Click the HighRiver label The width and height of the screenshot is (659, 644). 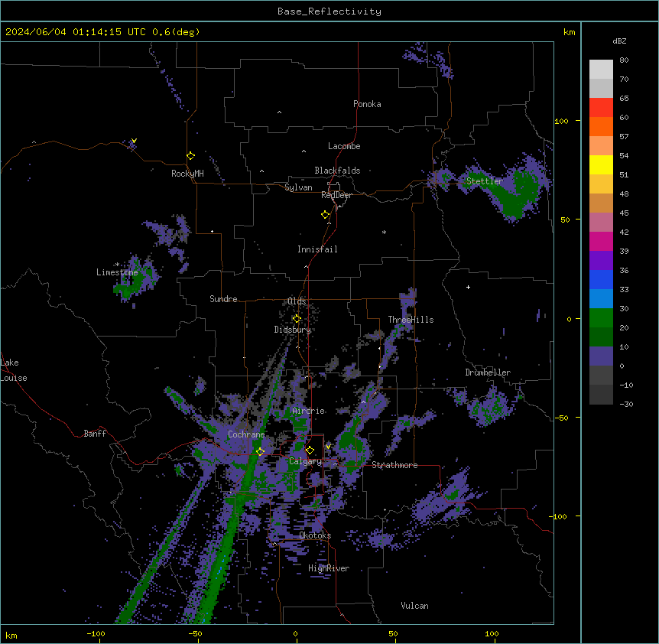pyautogui.click(x=329, y=568)
